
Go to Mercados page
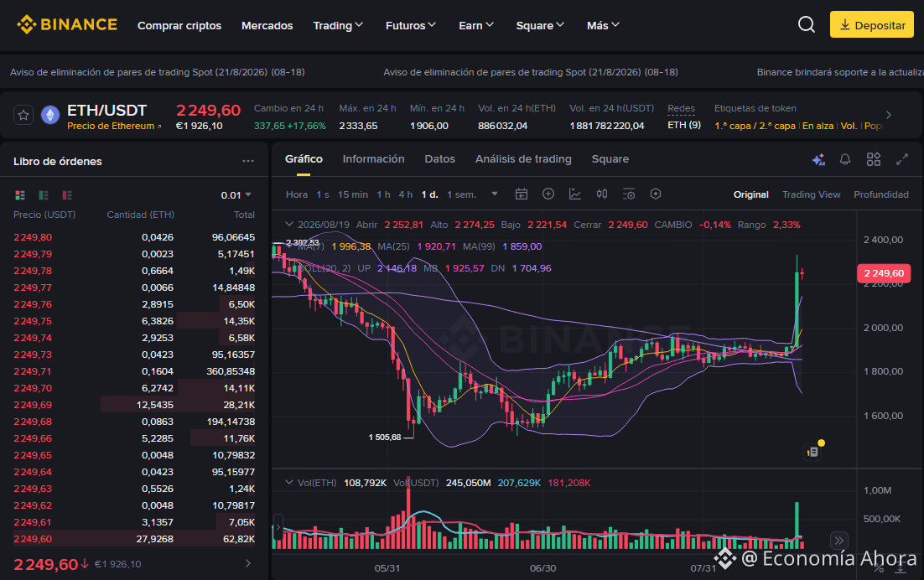point(267,25)
